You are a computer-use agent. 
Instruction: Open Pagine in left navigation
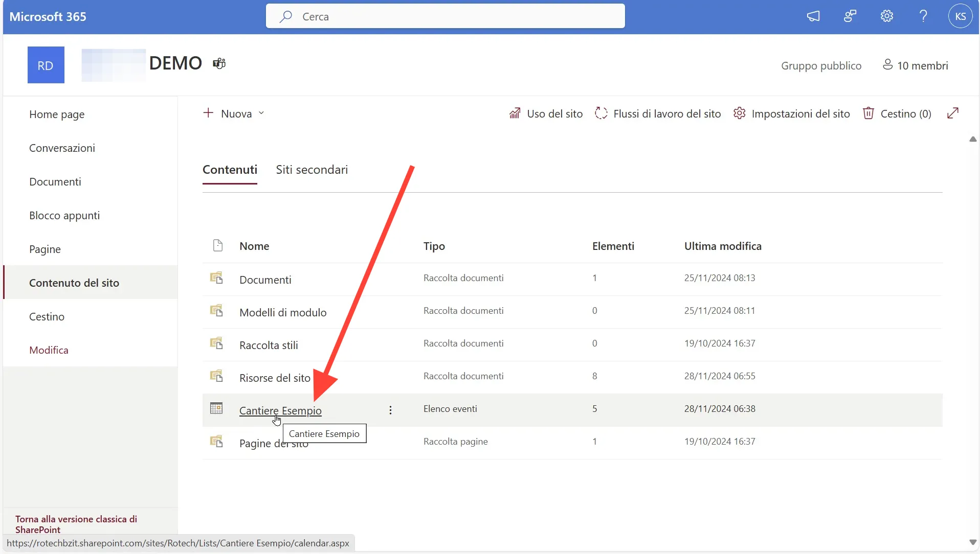click(44, 249)
